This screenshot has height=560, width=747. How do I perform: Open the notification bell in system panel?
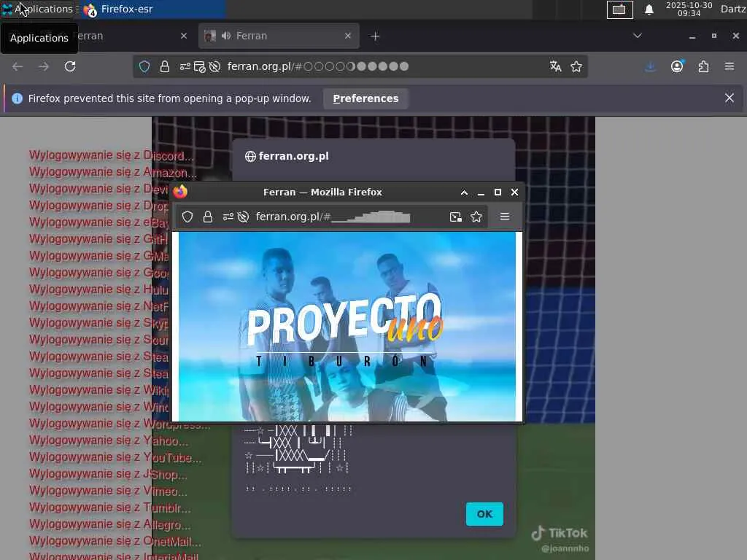pyautogui.click(x=649, y=9)
